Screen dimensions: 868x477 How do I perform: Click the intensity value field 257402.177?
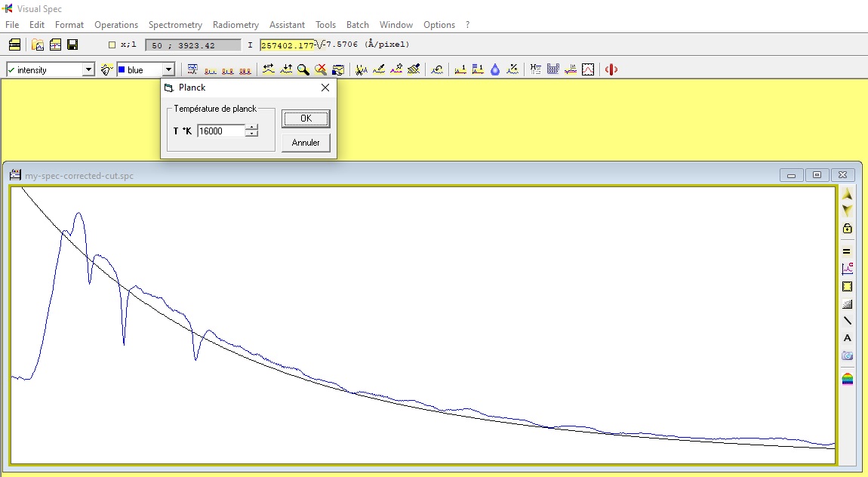(x=288, y=45)
